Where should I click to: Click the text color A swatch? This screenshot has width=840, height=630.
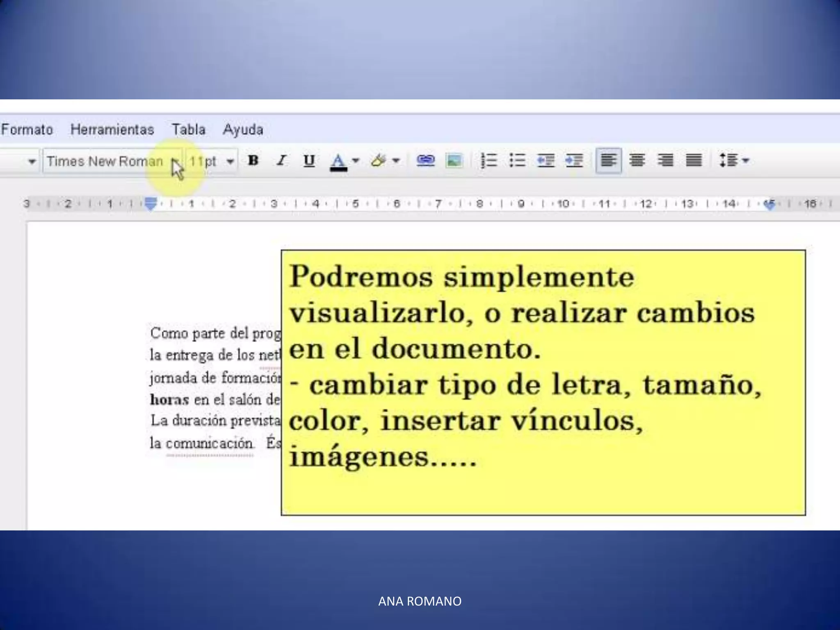pyautogui.click(x=338, y=161)
